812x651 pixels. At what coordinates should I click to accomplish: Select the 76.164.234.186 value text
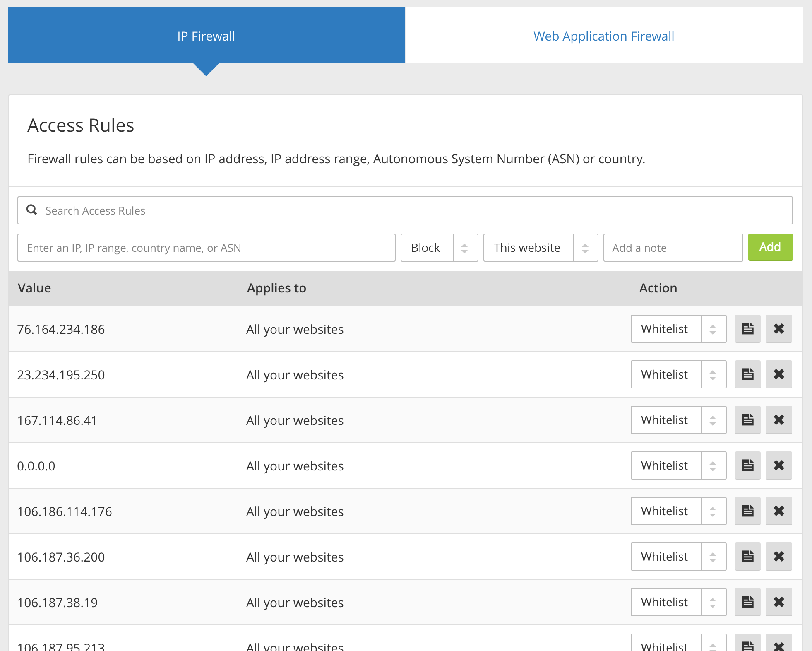(x=61, y=329)
